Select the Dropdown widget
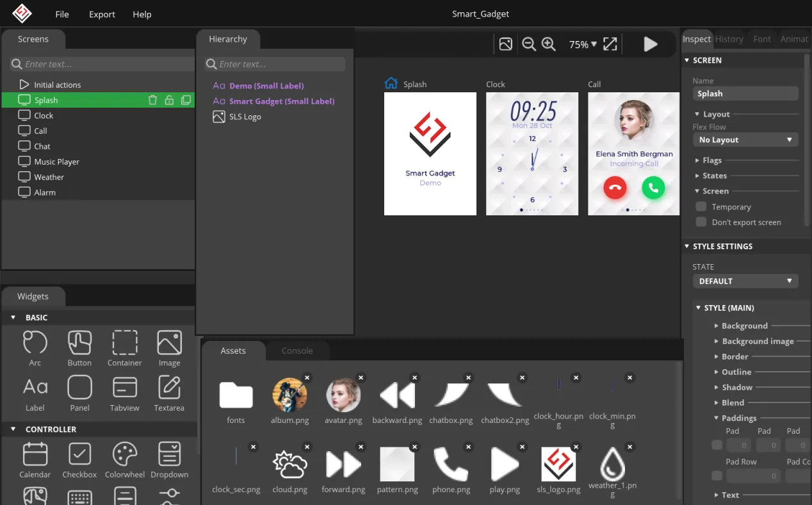 point(169,460)
